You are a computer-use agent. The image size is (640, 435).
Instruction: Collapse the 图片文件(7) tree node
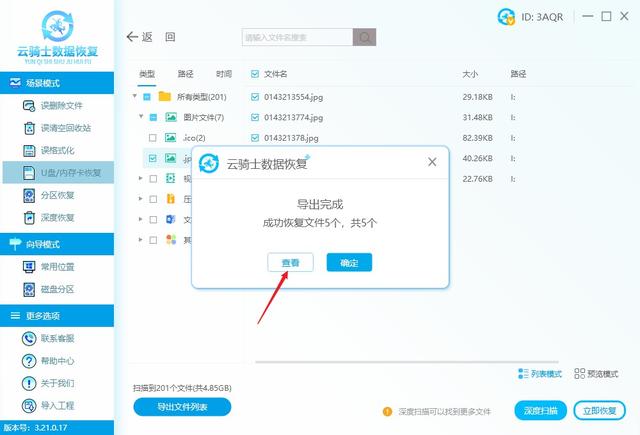[141, 117]
